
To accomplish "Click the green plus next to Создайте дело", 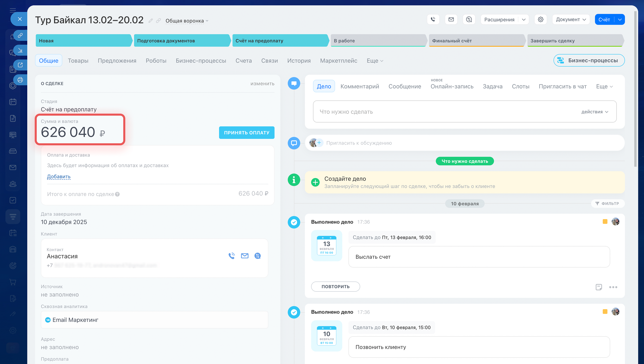I will pyautogui.click(x=315, y=182).
